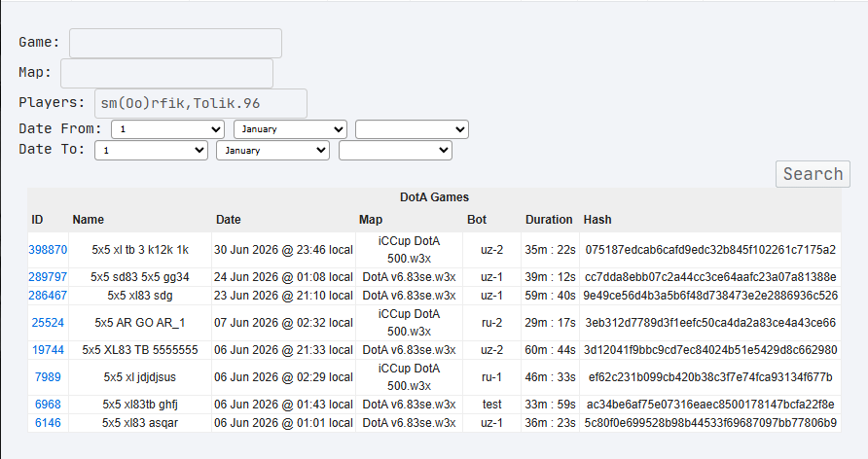Screen dimensions: 868x459
Task: Open game ID 6968 link
Action: coord(48,405)
